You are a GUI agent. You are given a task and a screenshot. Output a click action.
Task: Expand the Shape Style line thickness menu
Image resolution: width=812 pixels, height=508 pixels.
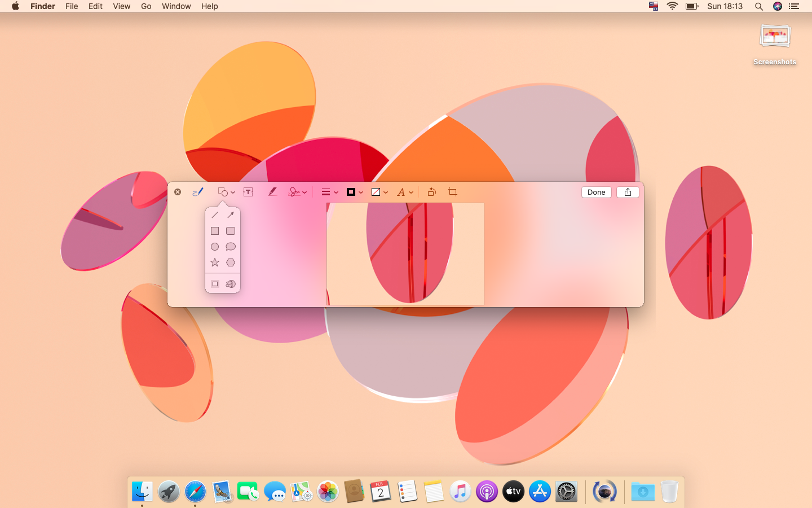[x=329, y=192]
